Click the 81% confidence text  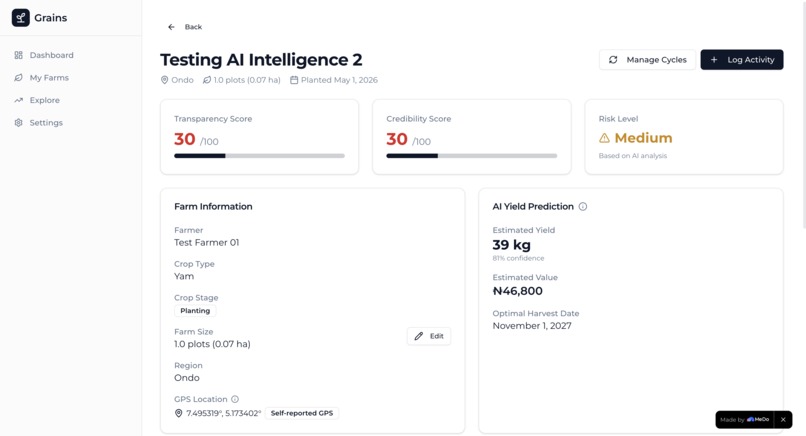[x=518, y=259]
